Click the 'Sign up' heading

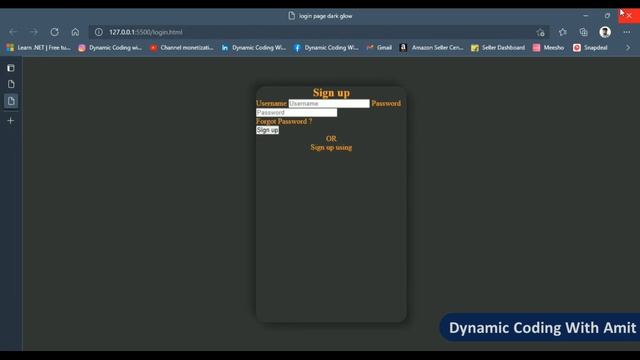pyautogui.click(x=331, y=93)
